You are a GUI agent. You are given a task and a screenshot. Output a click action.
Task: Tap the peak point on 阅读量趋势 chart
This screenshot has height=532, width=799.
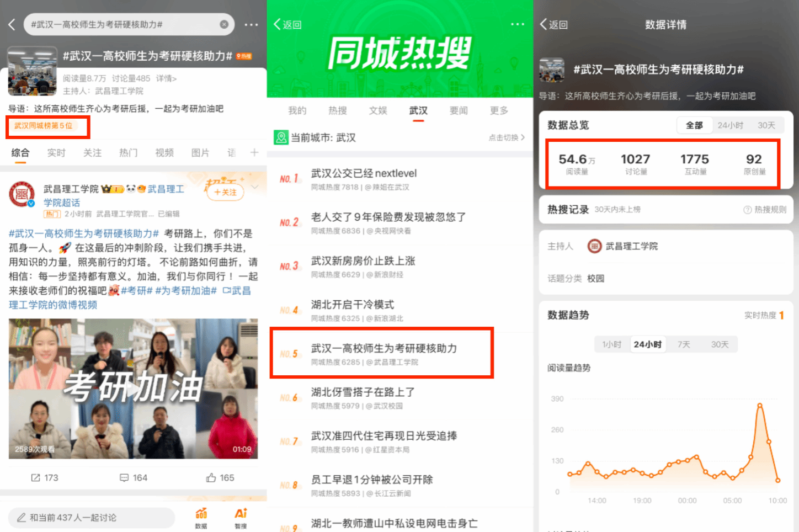coord(760,405)
